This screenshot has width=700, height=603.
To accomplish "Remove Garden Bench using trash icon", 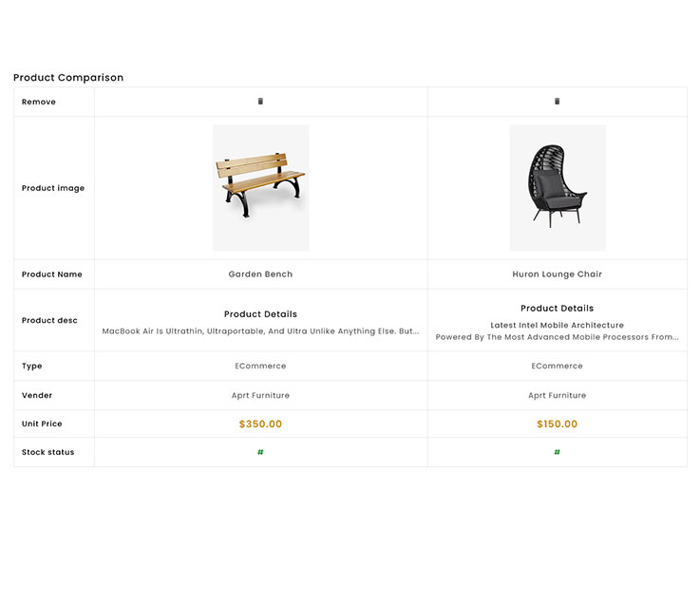I will click(x=260, y=102).
